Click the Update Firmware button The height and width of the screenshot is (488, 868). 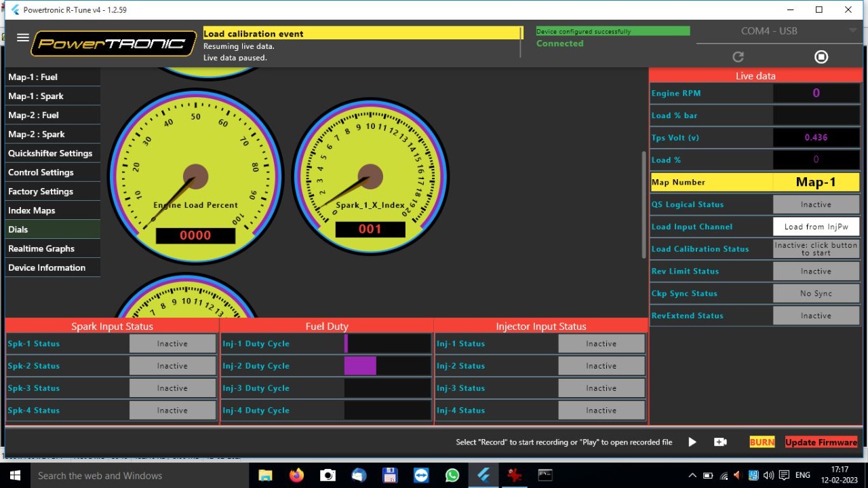tap(821, 442)
